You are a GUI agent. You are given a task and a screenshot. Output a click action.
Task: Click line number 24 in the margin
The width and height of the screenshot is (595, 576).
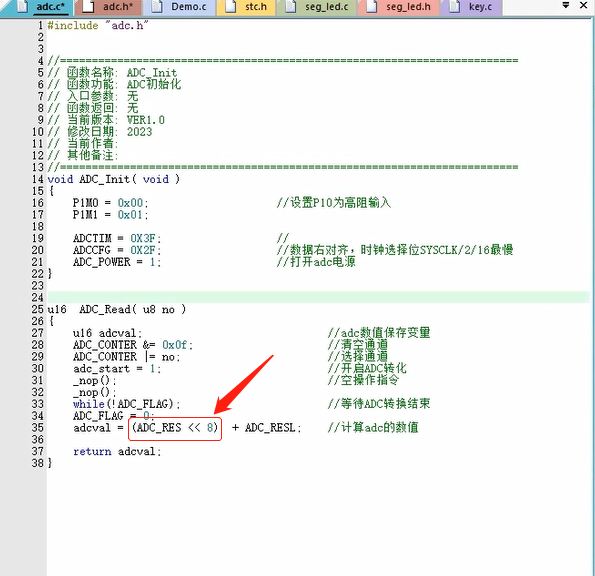38,297
